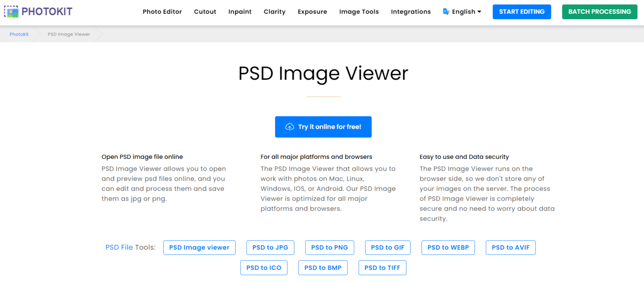
Task: Open BATCH PROCESSING
Action: point(600,11)
